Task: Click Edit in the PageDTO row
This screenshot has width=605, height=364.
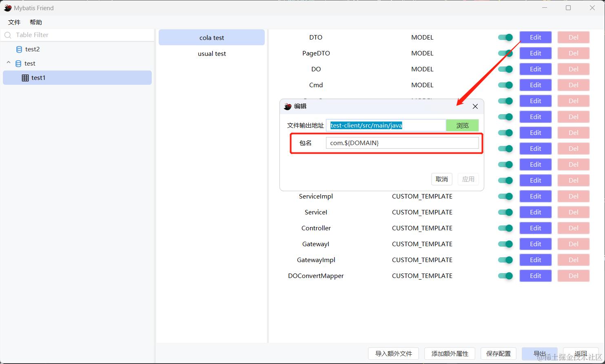Action: 535,53
